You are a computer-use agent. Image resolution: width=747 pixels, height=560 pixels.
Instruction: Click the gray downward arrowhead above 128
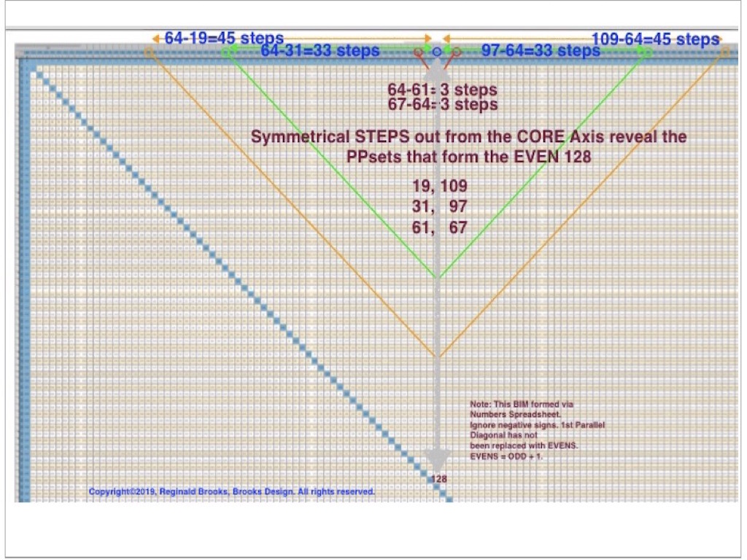(x=438, y=459)
